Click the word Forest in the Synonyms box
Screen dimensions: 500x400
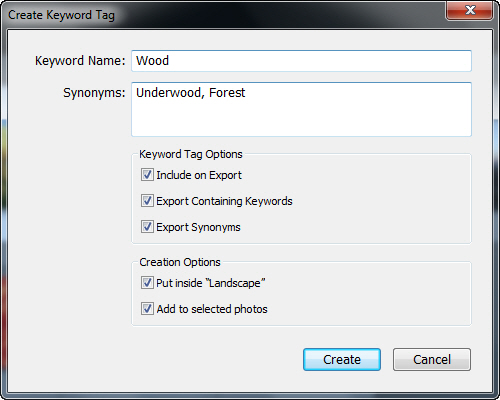click(227, 93)
